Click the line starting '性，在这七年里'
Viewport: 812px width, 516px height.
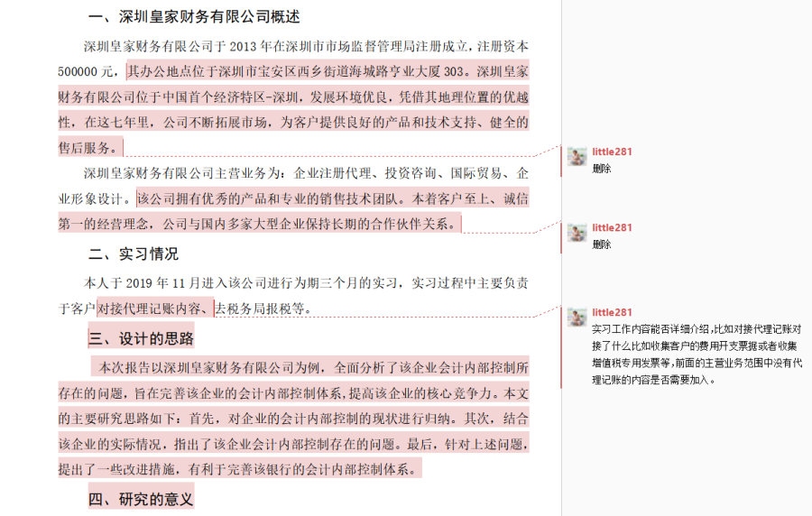293,122
